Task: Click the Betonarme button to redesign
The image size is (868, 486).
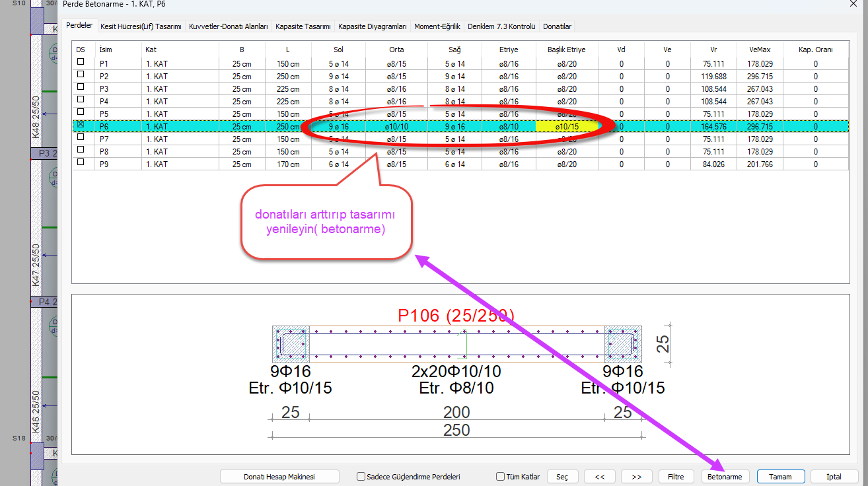Action: click(x=724, y=477)
